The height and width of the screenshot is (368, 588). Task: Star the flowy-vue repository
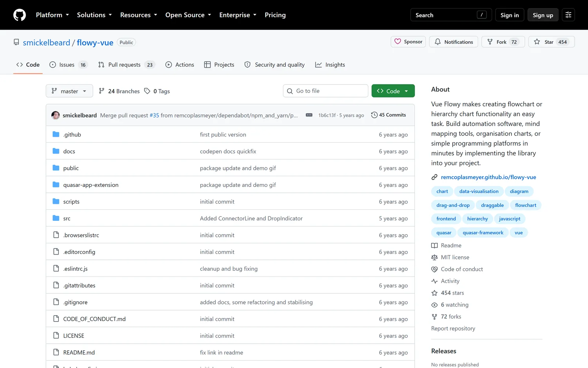[x=551, y=42]
